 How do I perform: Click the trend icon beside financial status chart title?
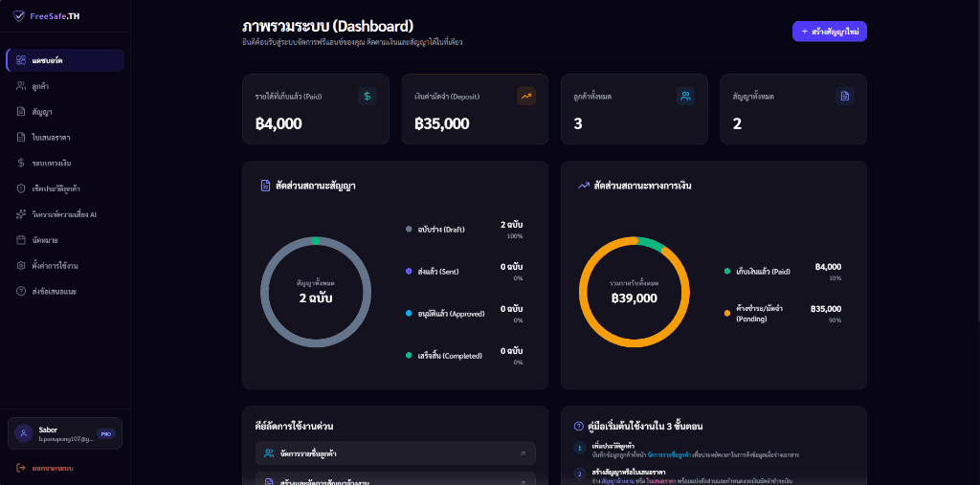pyautogui.click(x=584, y=186)
